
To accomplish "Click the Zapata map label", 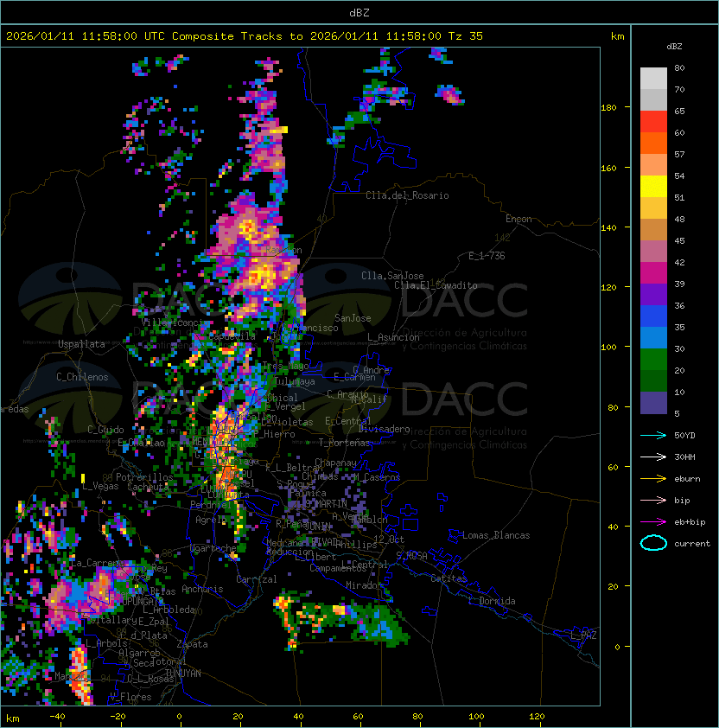I will [192, 644].
